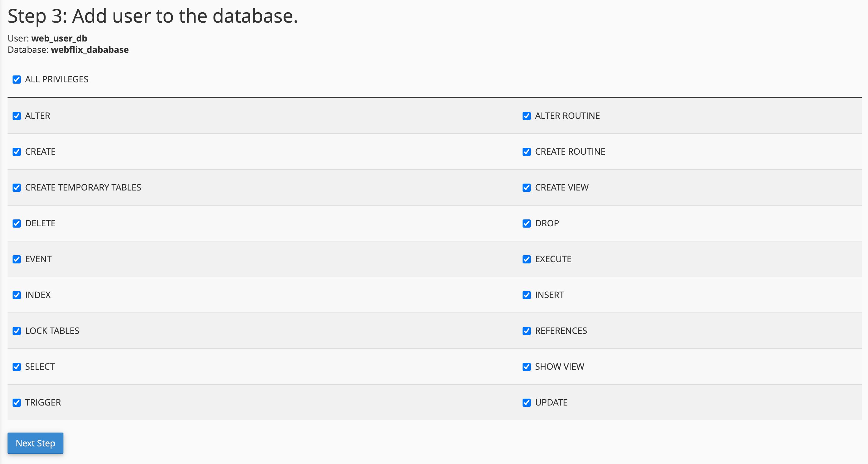Toggle the ALTER privilege checkbox

(17, 116)
